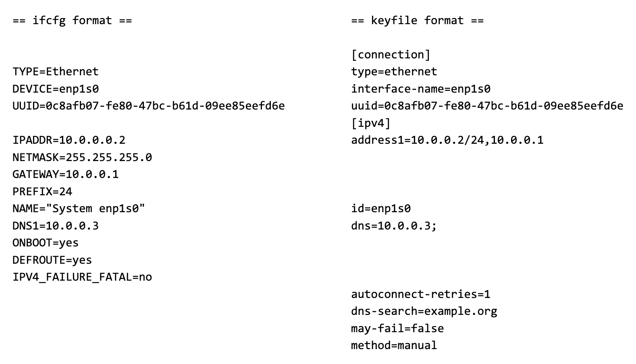Select the IPV4_FAILURE_FATAL=no line
The height and width of the screenshot is (364, 636).
[x=82, y=277]
